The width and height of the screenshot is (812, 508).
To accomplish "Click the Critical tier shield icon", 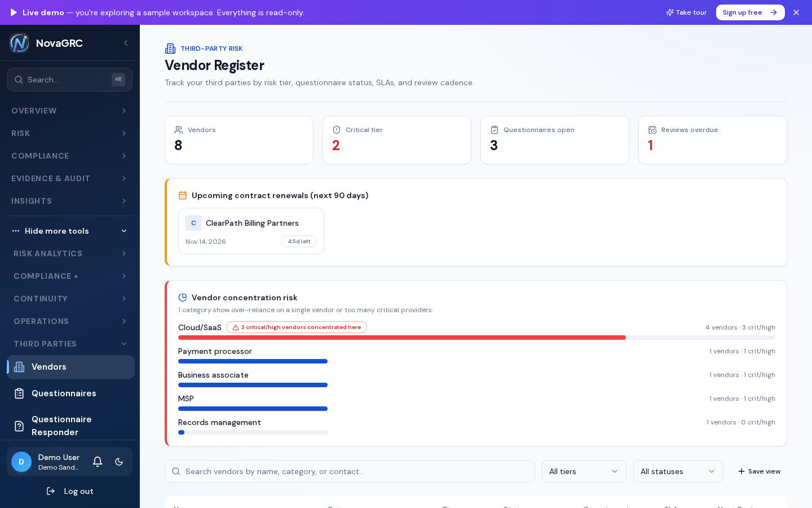I will [x=337, y=130].
